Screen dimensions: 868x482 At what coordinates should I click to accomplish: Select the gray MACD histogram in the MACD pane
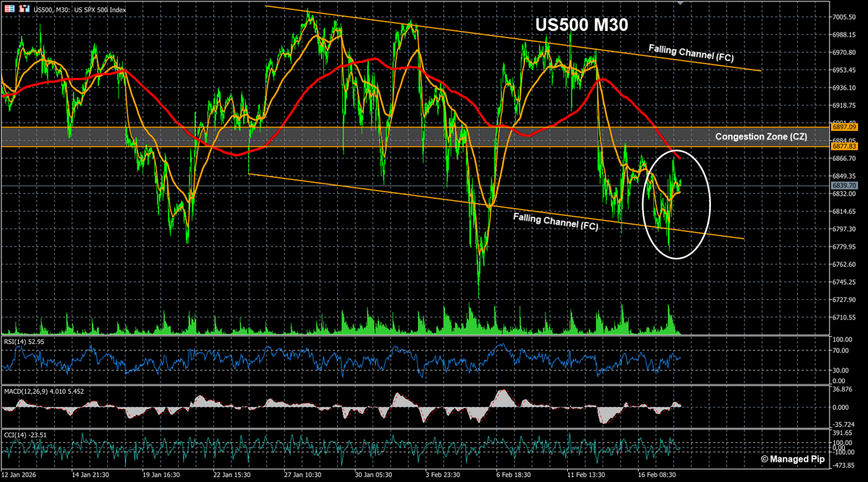pos(340,407)
